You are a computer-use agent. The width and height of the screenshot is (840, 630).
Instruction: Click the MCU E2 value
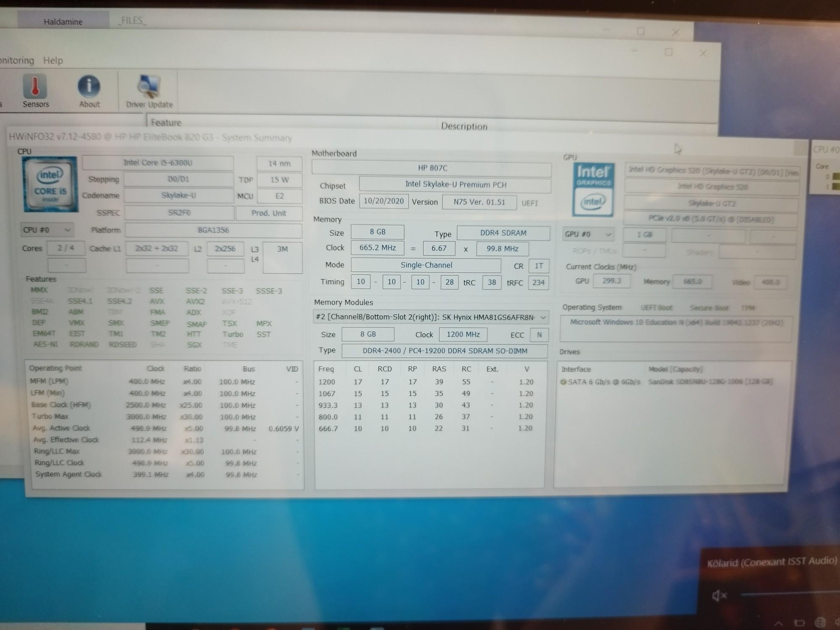point(280,196)
